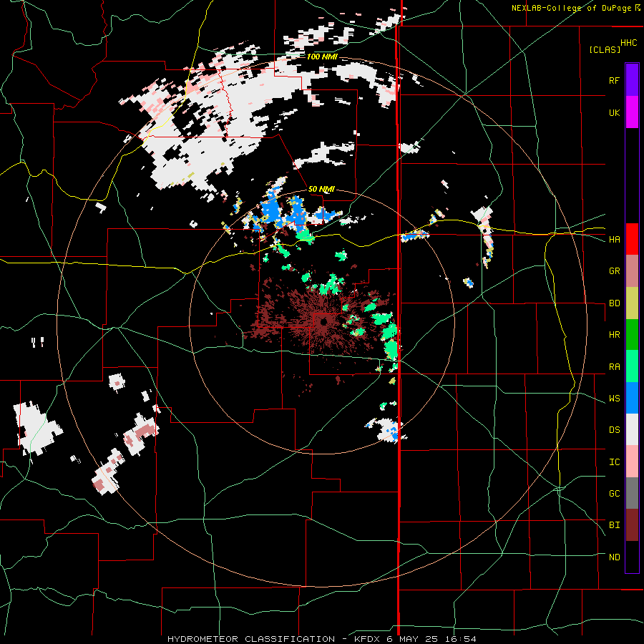Select the BD big drops yellow swatch
Screen dimensions: 644x644
[632, 303]
